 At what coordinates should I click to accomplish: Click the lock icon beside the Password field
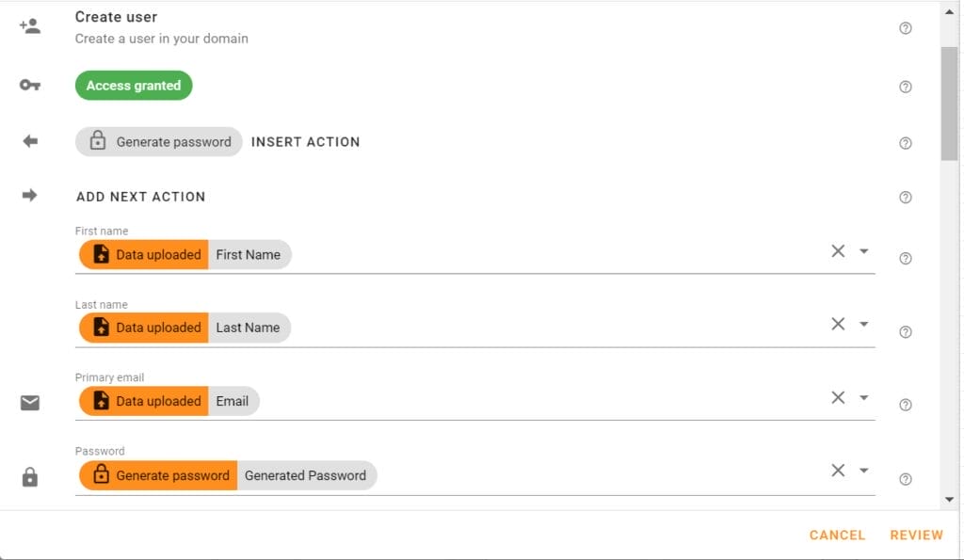29,477
